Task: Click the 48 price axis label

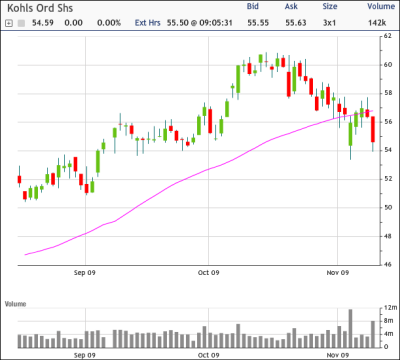Action: click(388, 236)
